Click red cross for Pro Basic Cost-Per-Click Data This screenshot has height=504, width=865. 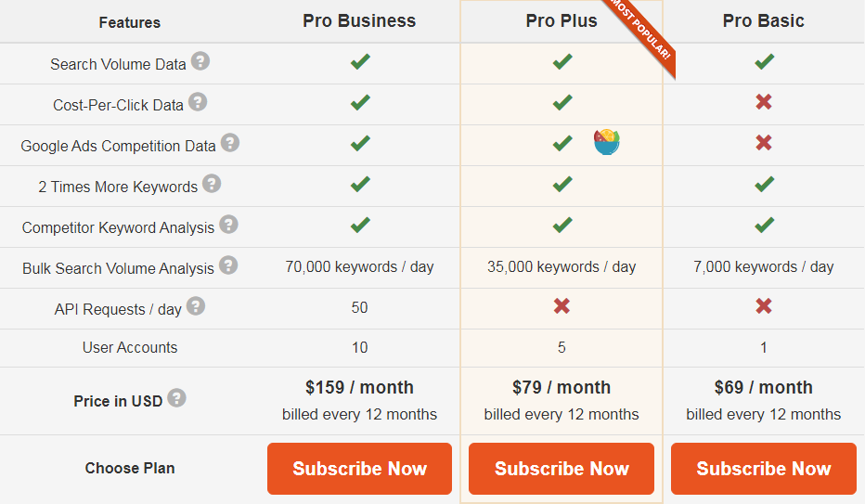(x=764, y=102)
